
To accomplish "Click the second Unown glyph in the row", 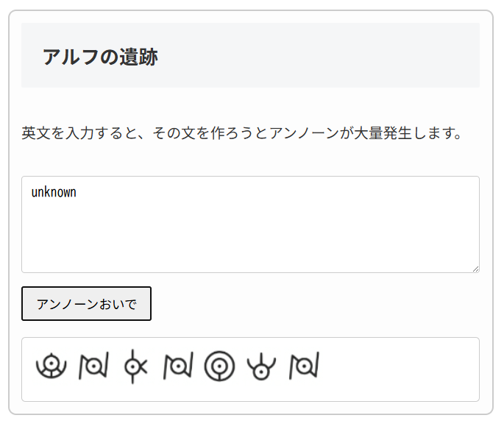I will coord(93,366).
